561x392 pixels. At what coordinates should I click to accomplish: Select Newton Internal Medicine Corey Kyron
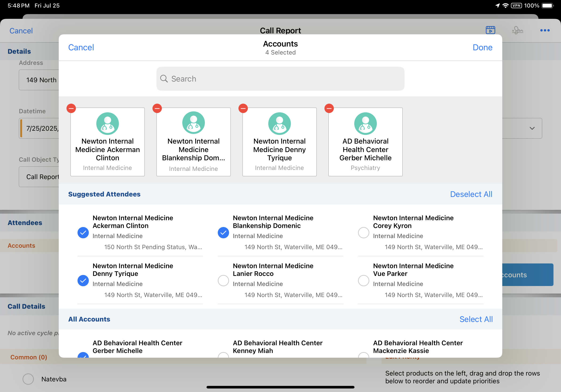pyautogui.click(x=363, y=233)
